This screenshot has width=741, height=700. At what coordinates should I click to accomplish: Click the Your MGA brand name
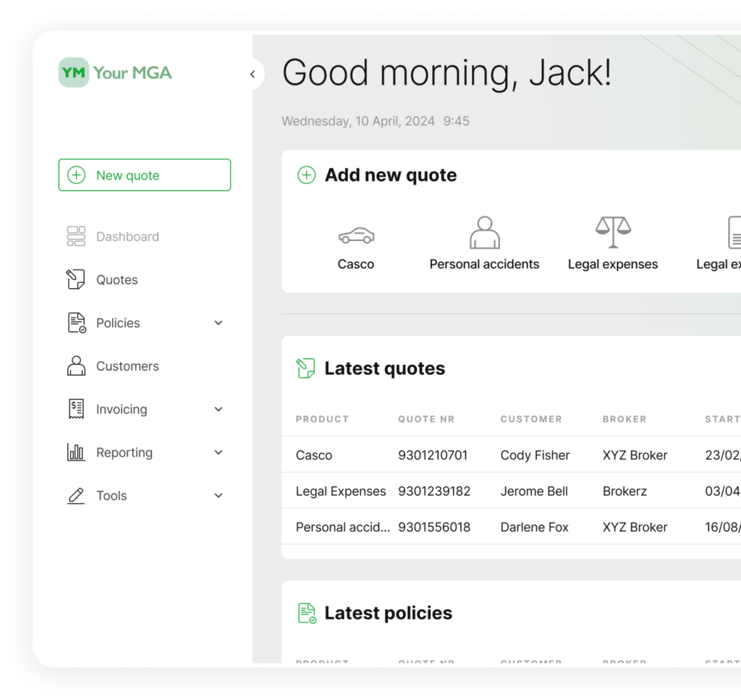(132, 73)
